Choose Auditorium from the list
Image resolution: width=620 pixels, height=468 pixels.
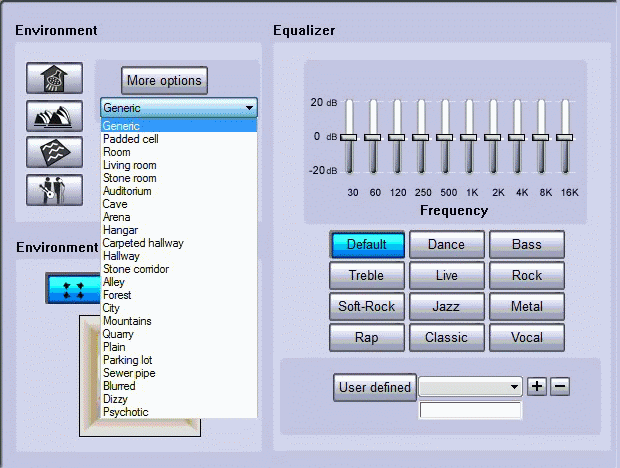(179, 191)
